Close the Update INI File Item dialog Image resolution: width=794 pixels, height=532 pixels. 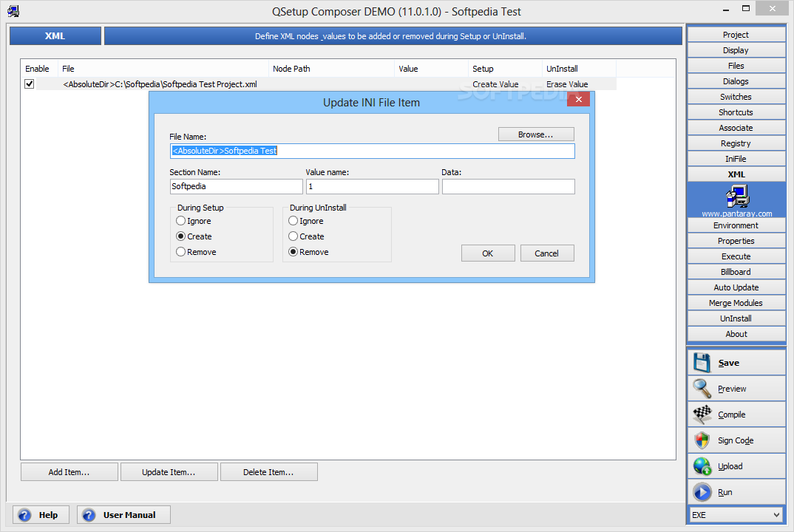(x=578, y=99)
